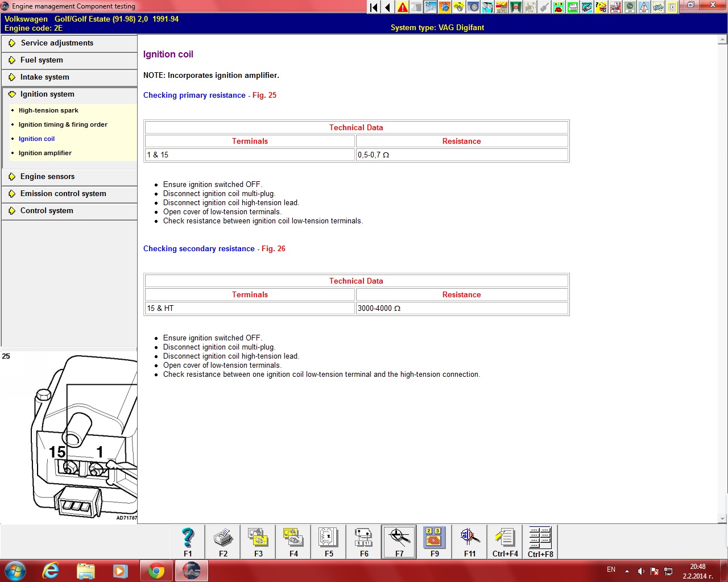This screenshot has width=728, height=582.
Task: Open the Emission control system section
Action: pyautogui.click(x=63, y=194)
